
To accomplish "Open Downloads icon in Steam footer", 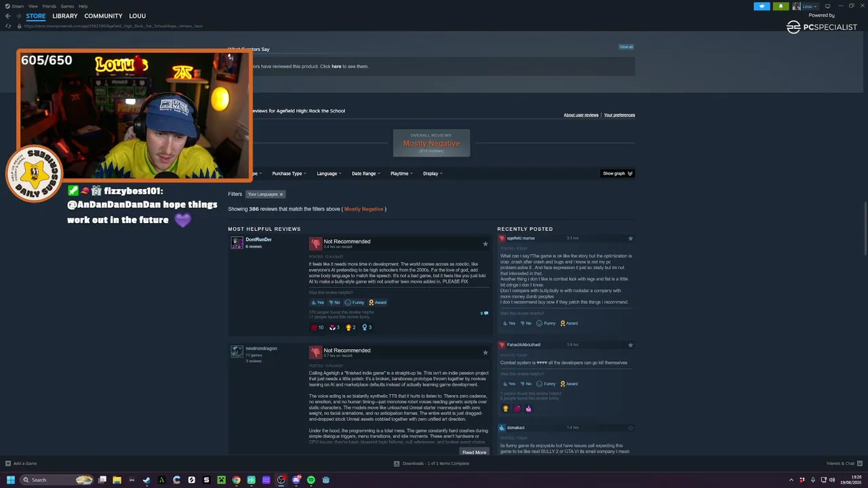I will click(397, 464).
